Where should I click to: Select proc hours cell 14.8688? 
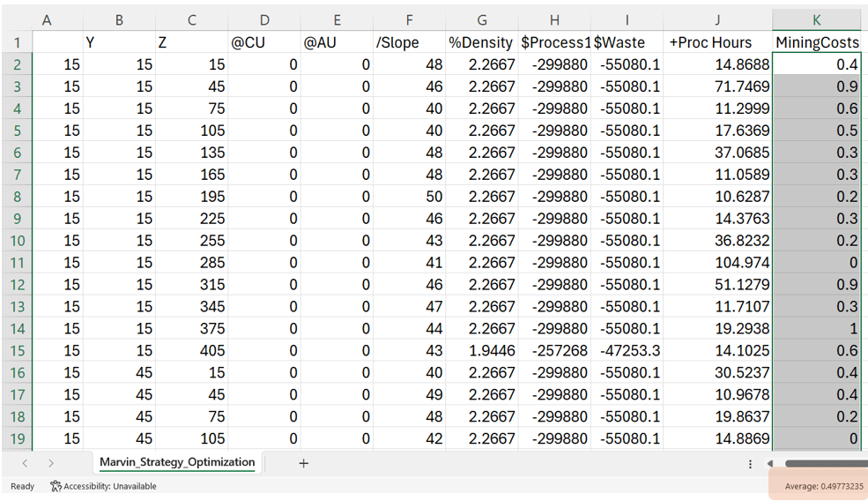point(717,65)
